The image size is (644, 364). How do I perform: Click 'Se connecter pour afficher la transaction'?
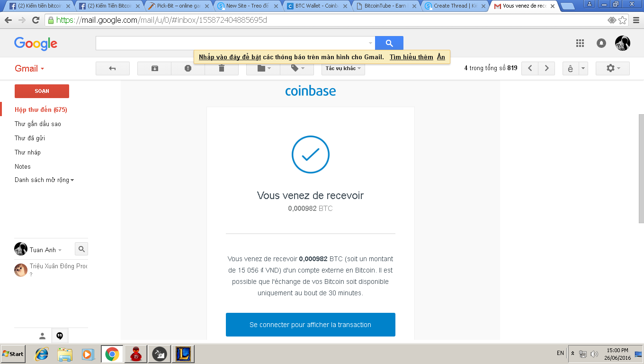point(311,325)
